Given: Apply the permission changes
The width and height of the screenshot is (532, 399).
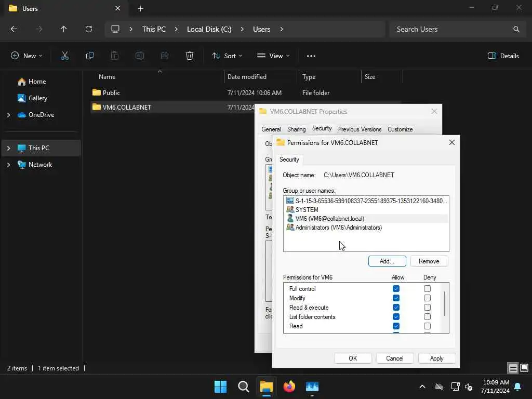Looking at the screenshot, I should tap(436, 358).
